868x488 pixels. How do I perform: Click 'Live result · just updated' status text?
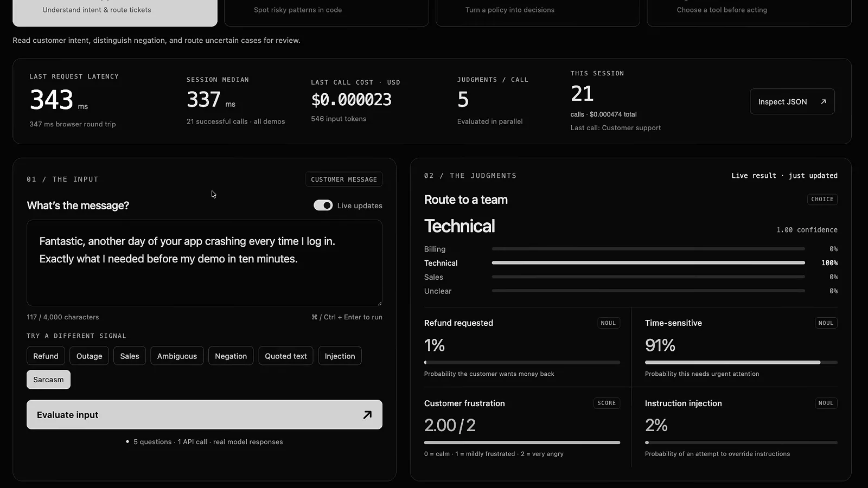point(784,176)
